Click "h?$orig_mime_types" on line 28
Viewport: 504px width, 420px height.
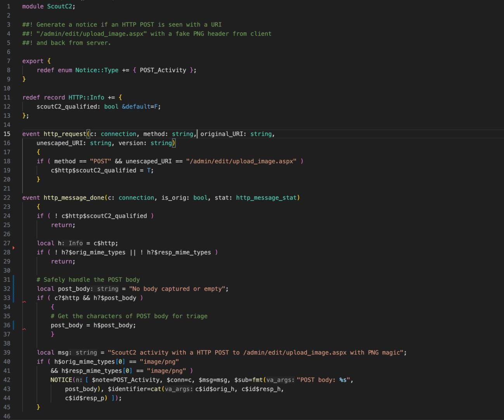(x=94, y=252)
